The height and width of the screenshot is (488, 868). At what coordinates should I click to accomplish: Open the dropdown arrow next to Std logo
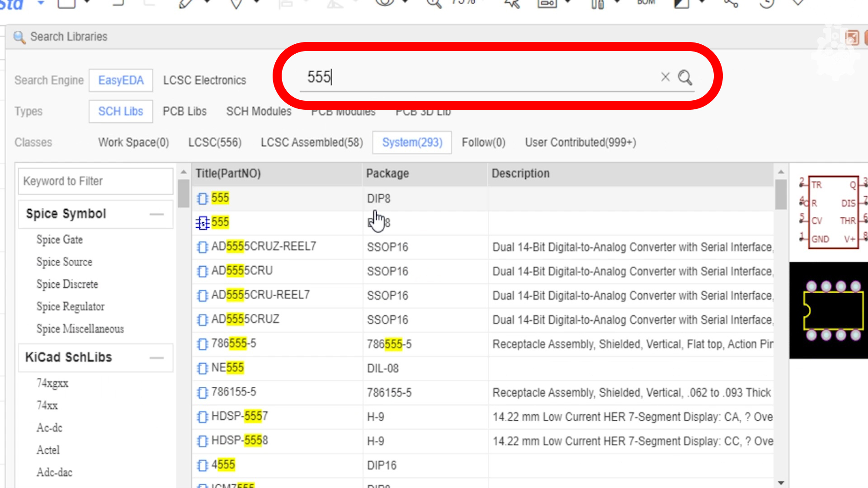click(x=41, y=3)
